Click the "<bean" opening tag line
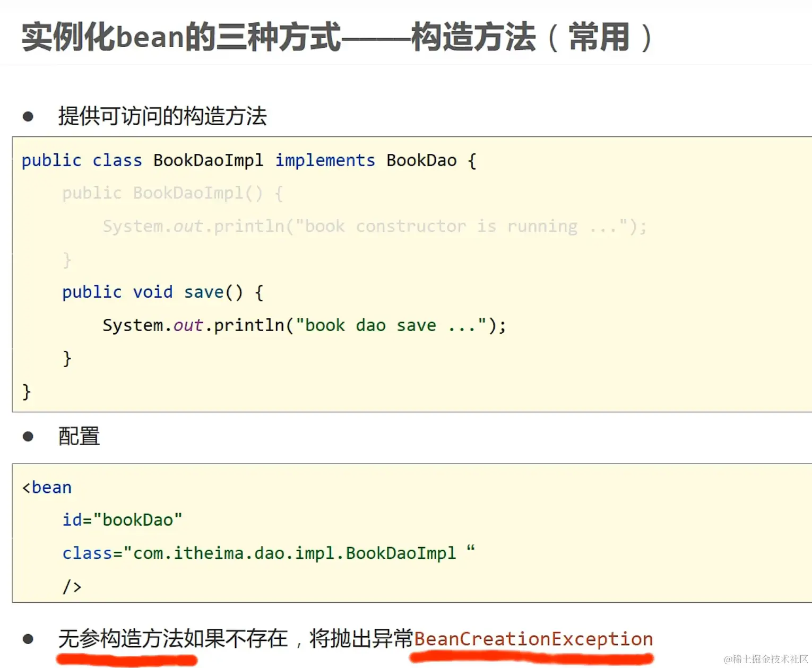This screenshot has height=668, width=812. pyautogui.click(x=47, y=487)
